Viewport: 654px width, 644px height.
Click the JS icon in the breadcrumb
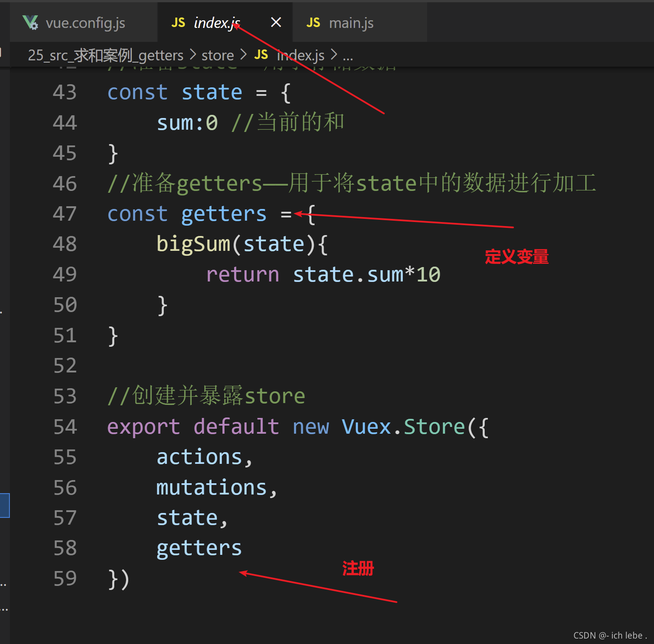261,54
